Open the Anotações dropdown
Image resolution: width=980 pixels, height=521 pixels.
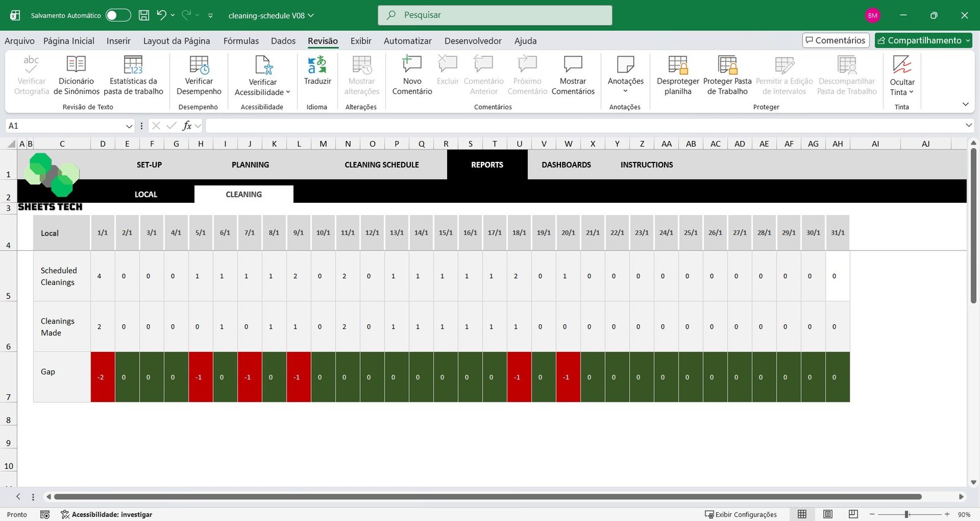click(625, 91)
